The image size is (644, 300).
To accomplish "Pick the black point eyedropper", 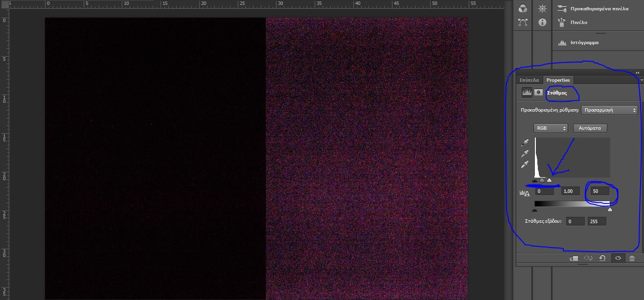I will [525, 143].
